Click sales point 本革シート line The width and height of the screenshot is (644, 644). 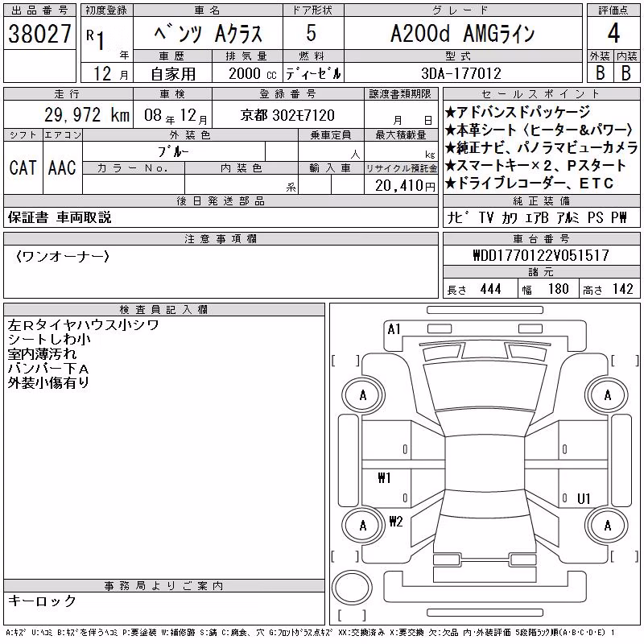coord(539,130)
